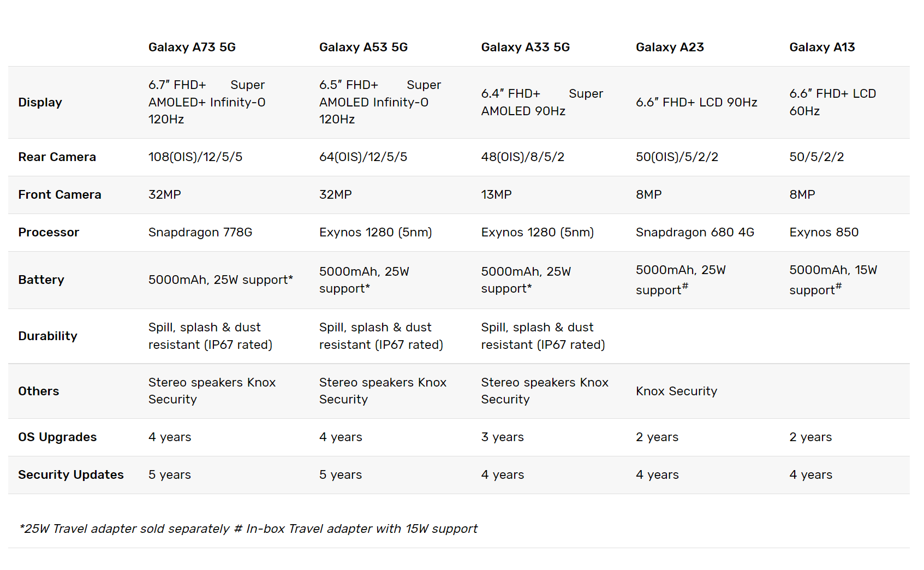The image size is (924, 570).
Task: Select the Exynos 850 processor cell
Action: (824, 233)
